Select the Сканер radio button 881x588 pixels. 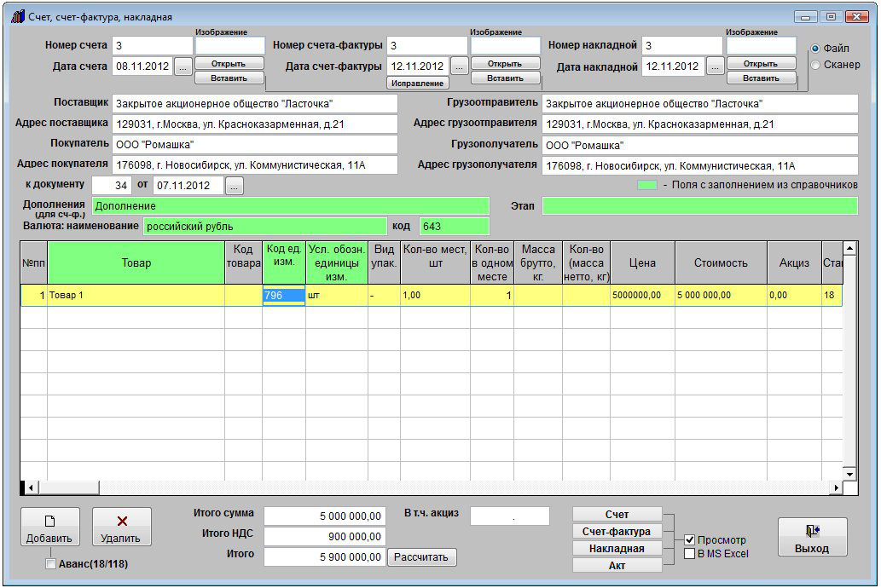(x=815, y=65)
